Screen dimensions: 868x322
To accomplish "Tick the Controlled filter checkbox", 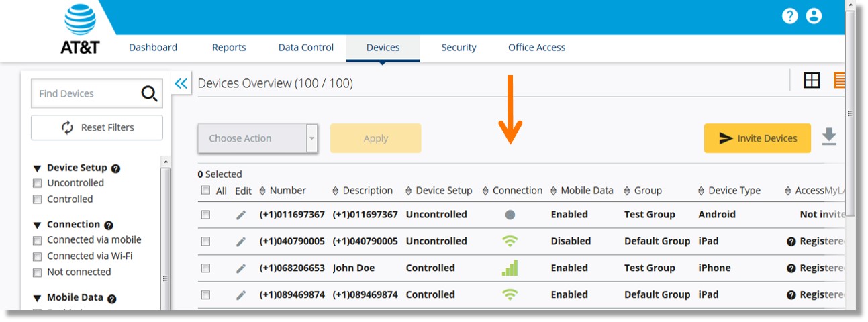I will pos(38,199).
